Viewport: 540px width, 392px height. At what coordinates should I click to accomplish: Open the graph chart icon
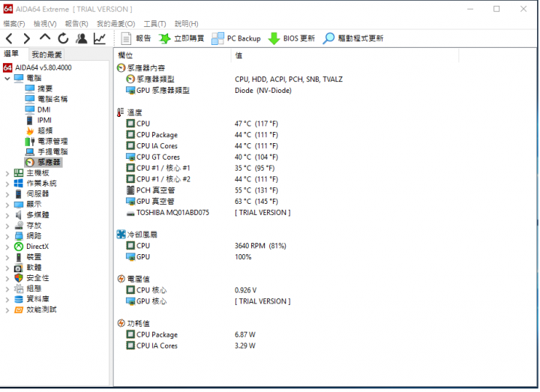click(x=100, y=38)
